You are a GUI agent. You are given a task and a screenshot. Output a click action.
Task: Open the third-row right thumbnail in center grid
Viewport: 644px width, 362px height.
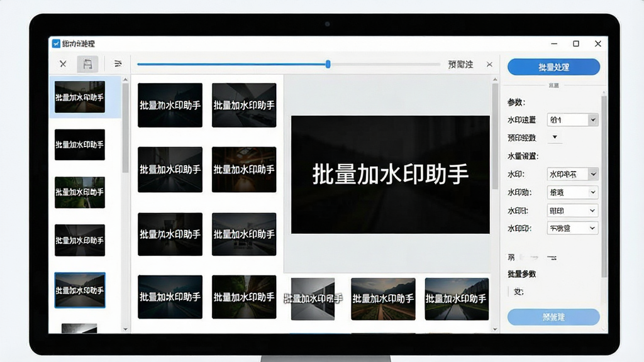[244, 234]
